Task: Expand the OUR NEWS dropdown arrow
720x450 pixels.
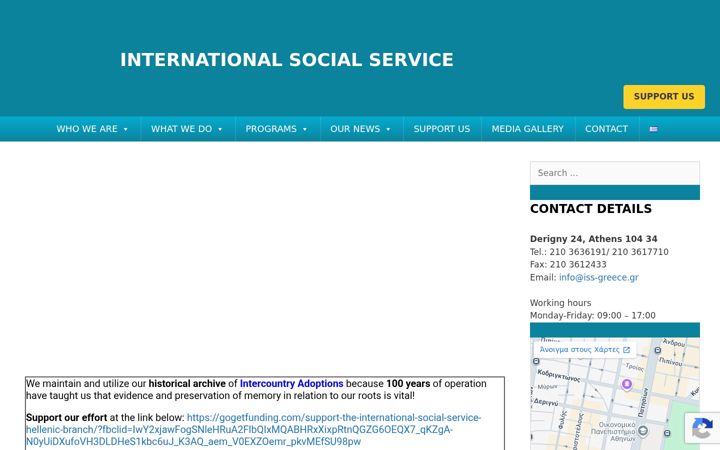Action: coord(388,129)
